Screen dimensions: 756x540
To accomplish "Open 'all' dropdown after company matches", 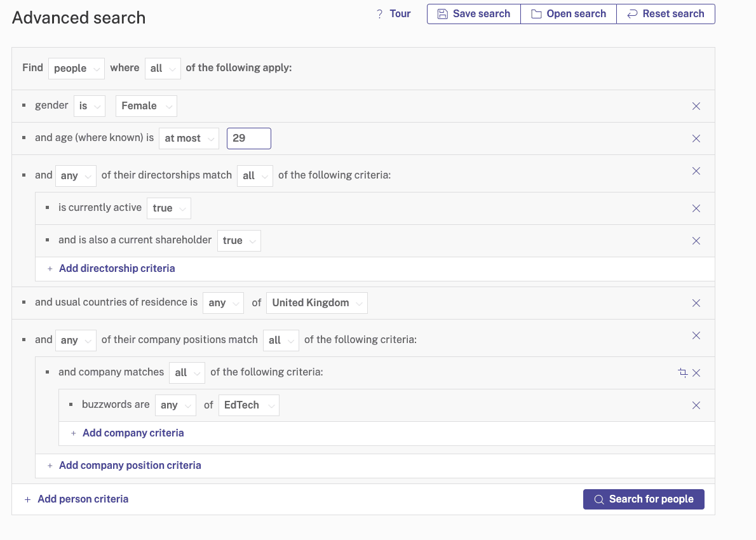I will click(187, 373).
